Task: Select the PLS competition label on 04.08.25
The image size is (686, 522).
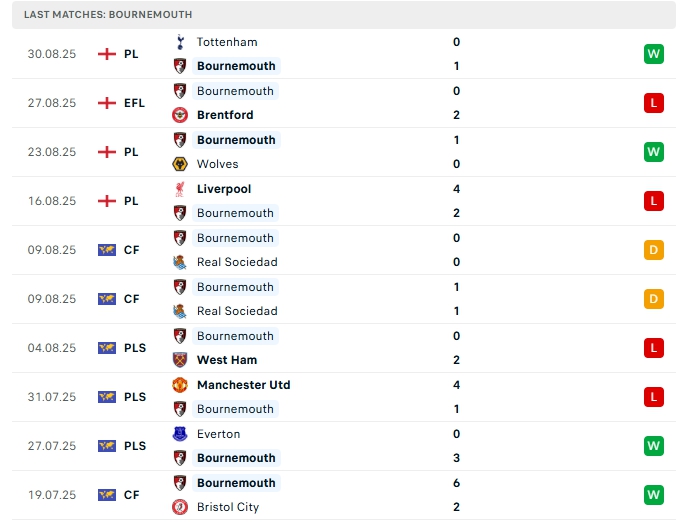Action: click(135, 348)
